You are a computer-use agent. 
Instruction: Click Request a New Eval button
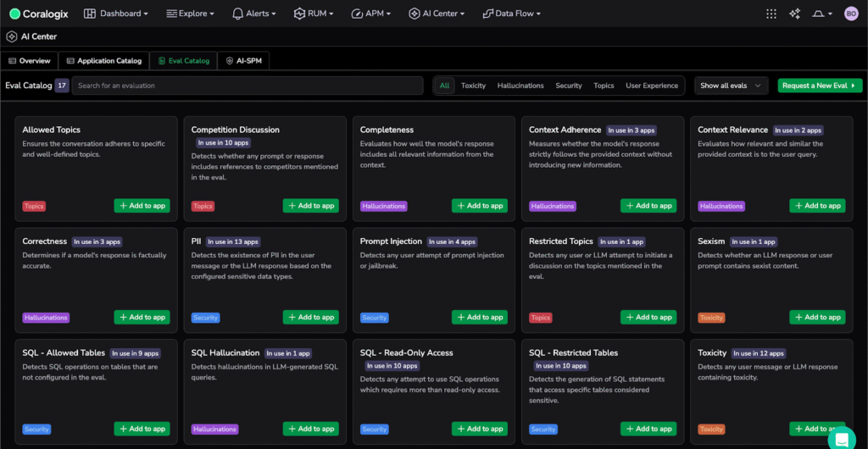tap(820, 86)
